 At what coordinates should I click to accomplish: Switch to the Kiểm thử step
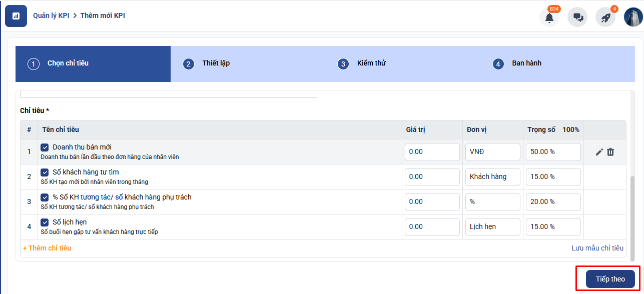[x=371, y=63]
